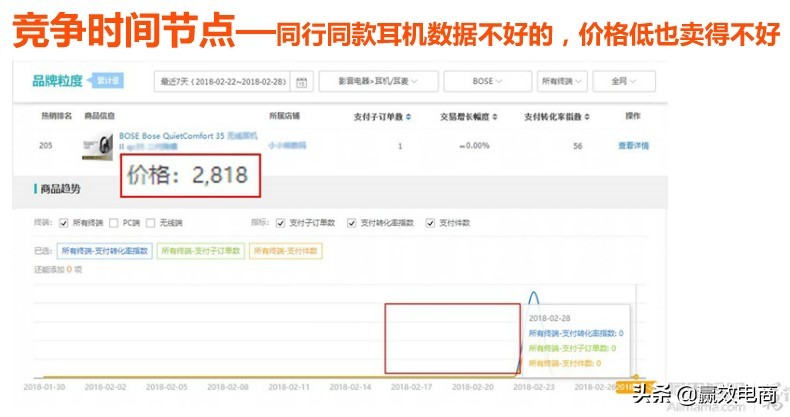
Task: Click the 所属店铺 column header
Action: click(x=284, y=116)
